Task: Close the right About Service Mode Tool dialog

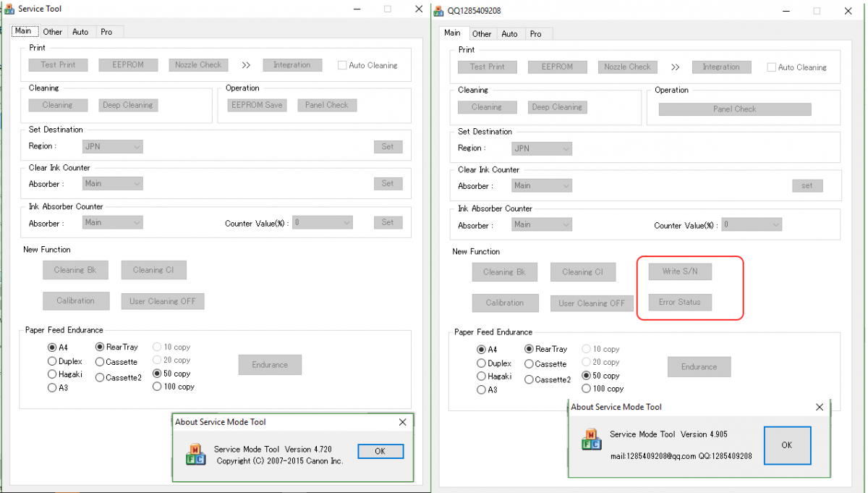Action: point(819,407)
